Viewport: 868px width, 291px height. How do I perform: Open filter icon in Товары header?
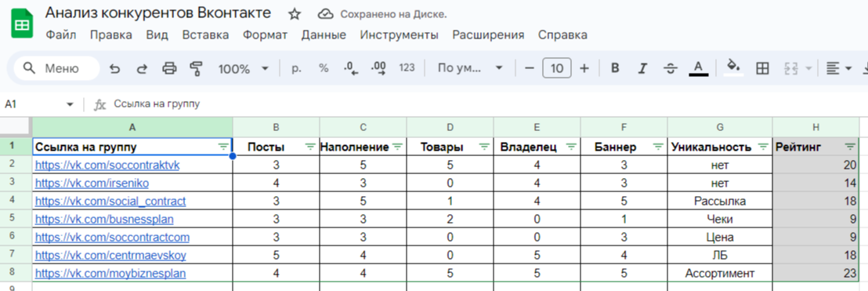(x=484, y=147)
